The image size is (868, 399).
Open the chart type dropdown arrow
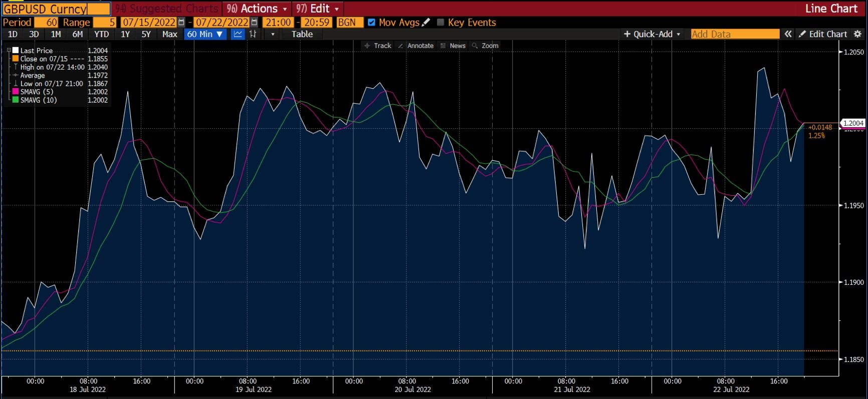pos(273,34)
